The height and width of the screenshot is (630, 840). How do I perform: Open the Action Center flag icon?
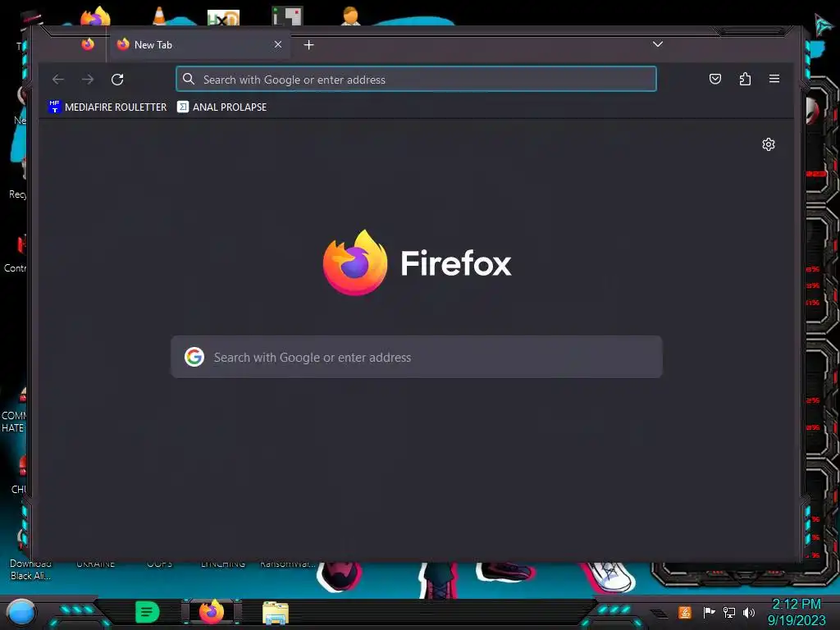point(710,612)
